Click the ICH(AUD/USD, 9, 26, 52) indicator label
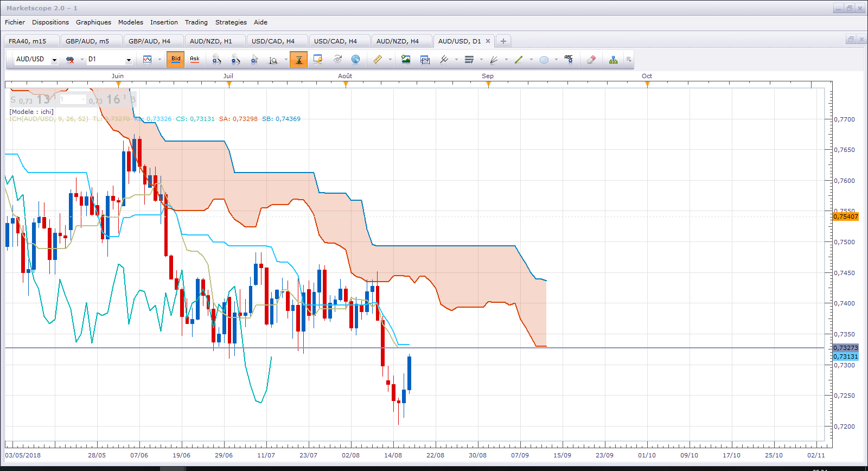The width and height of the screenshot is (868, 471). [x=49, y=119]
